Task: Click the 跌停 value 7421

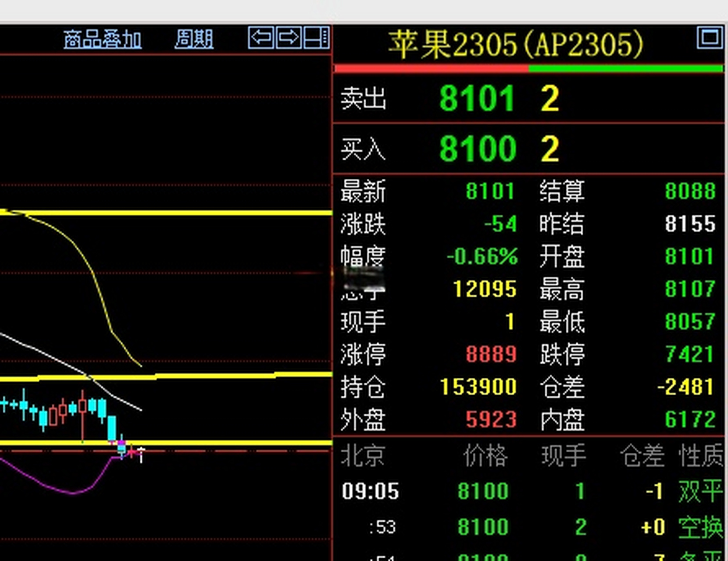Action: [x=689, y=354]
